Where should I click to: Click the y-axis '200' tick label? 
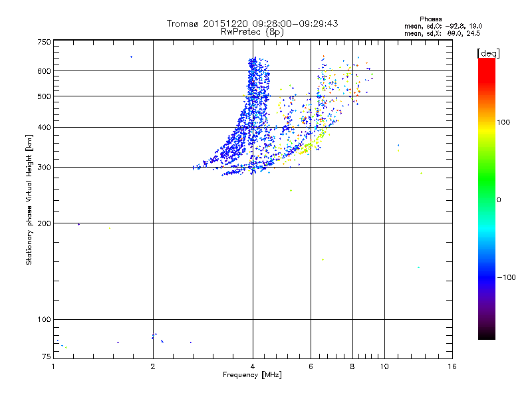tap(44, 223)
